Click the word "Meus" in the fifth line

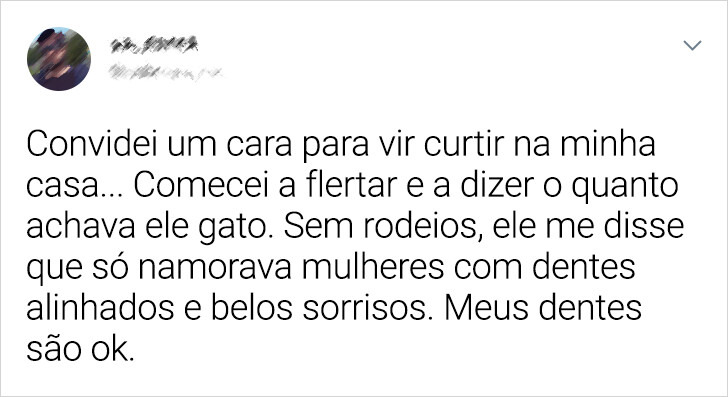coord(486,308)
